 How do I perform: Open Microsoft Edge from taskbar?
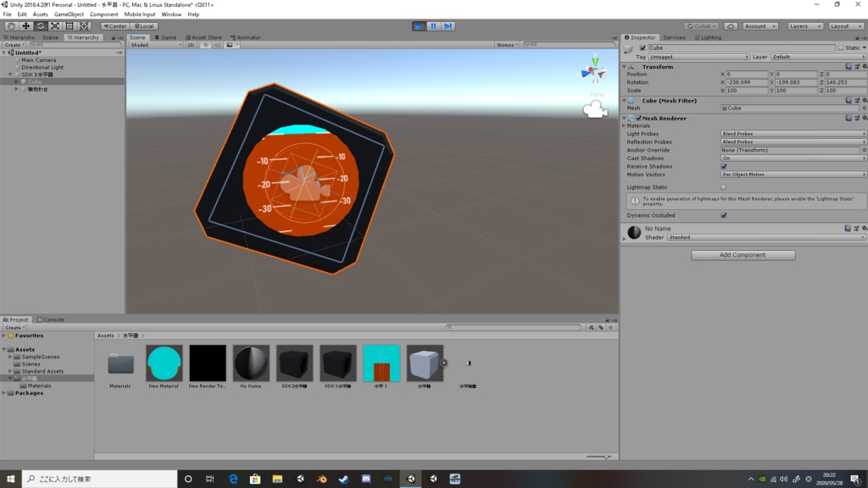click(233, 479)
